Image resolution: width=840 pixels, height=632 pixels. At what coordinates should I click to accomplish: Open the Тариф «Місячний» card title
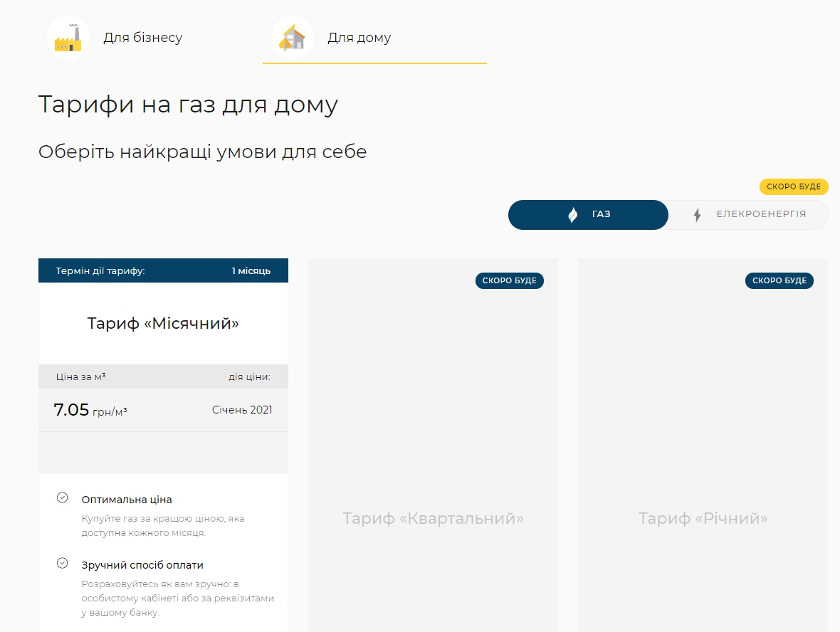coord(164,324)
